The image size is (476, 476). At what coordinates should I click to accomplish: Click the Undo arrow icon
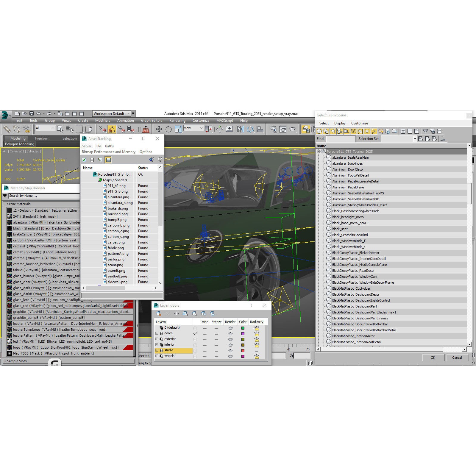click(39, 114)
